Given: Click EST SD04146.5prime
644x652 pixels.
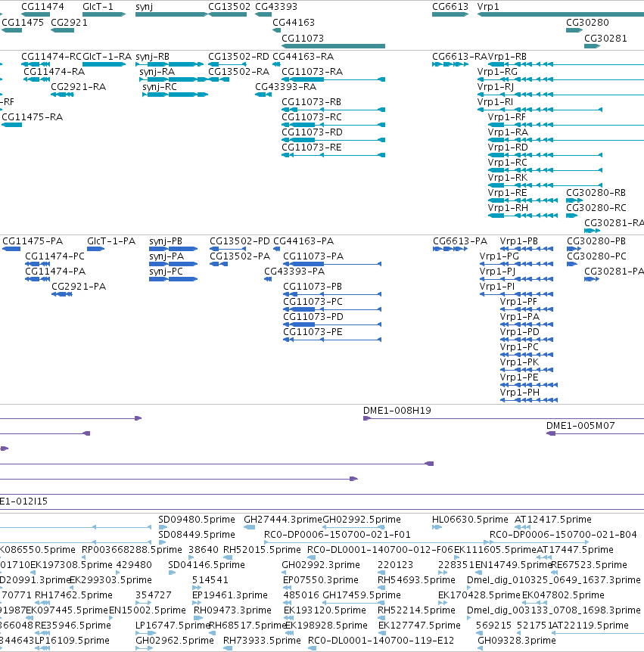Looking at the screenshot, I should (207, 565).
